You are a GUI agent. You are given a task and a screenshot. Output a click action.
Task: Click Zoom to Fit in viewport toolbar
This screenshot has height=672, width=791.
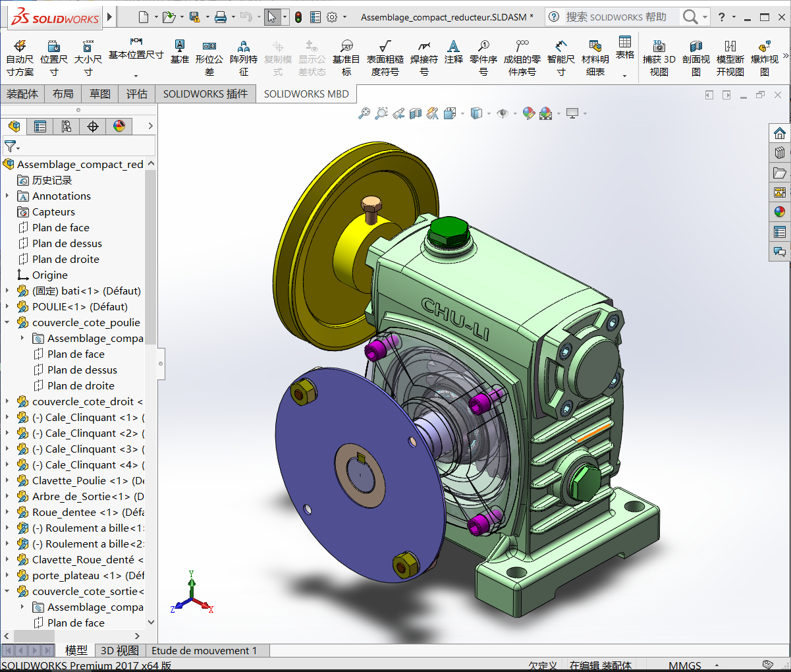[364, 113]
